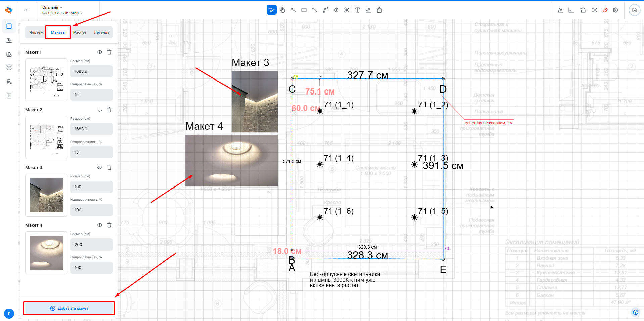Click the red eraser icon
644x321 pixels.
coord(605,10)
